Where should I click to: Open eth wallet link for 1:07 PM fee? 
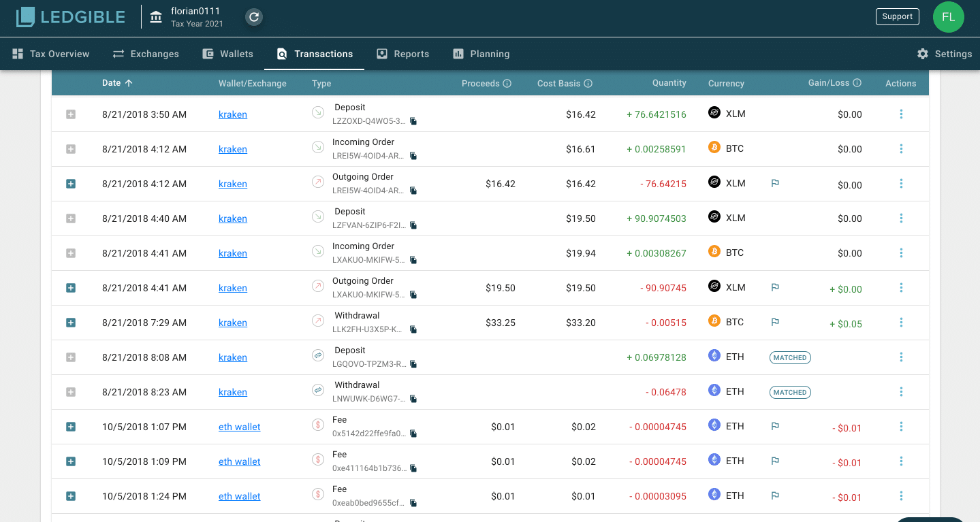240,427
